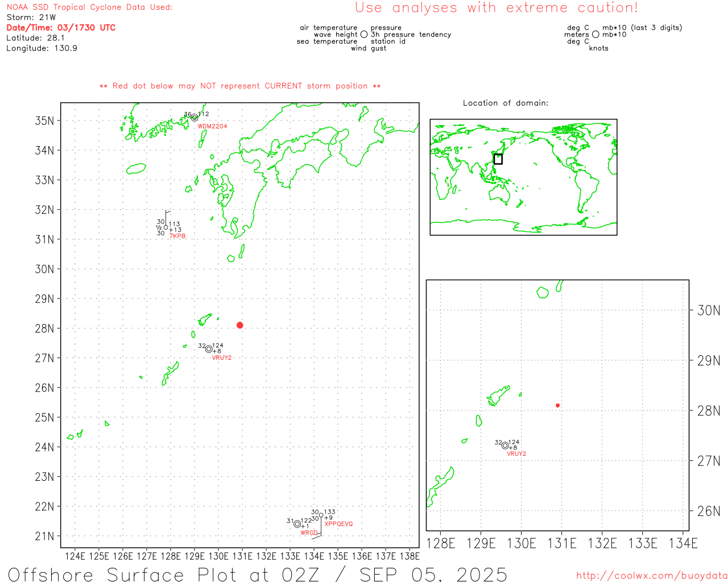Image resolution: width=728 pixels, height=582 pixels.
Task: Click the VRUY2 label on the main map
Action: click(x=222, y=357)
